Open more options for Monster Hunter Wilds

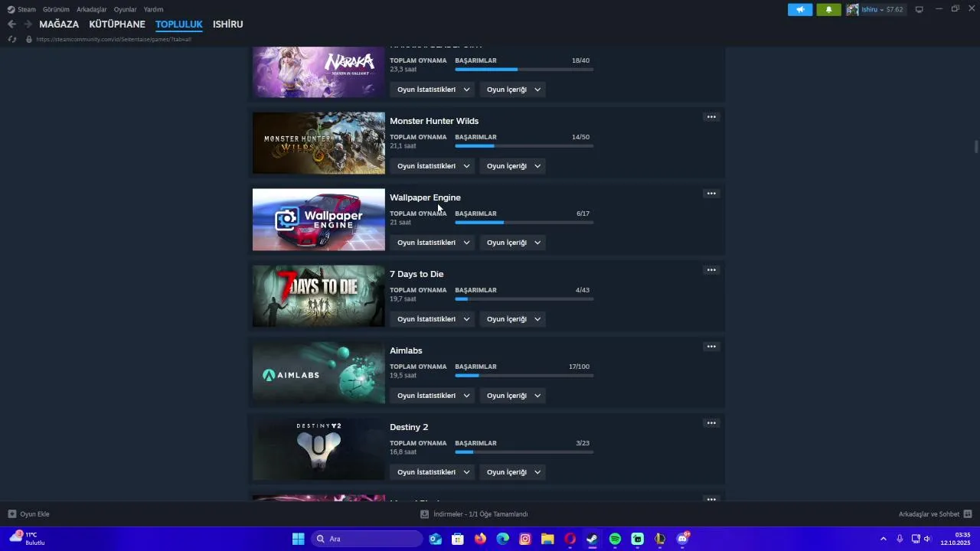711,117
